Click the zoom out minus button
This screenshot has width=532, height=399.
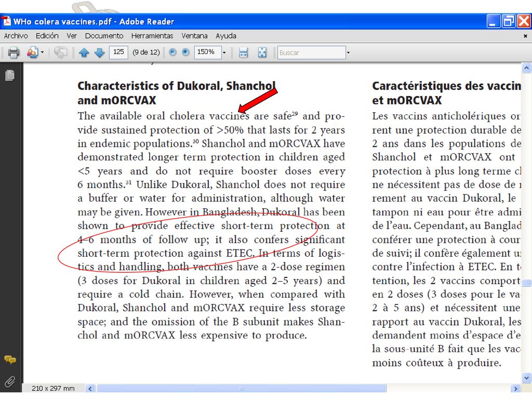pyautogui.click(x=172, y=52)
